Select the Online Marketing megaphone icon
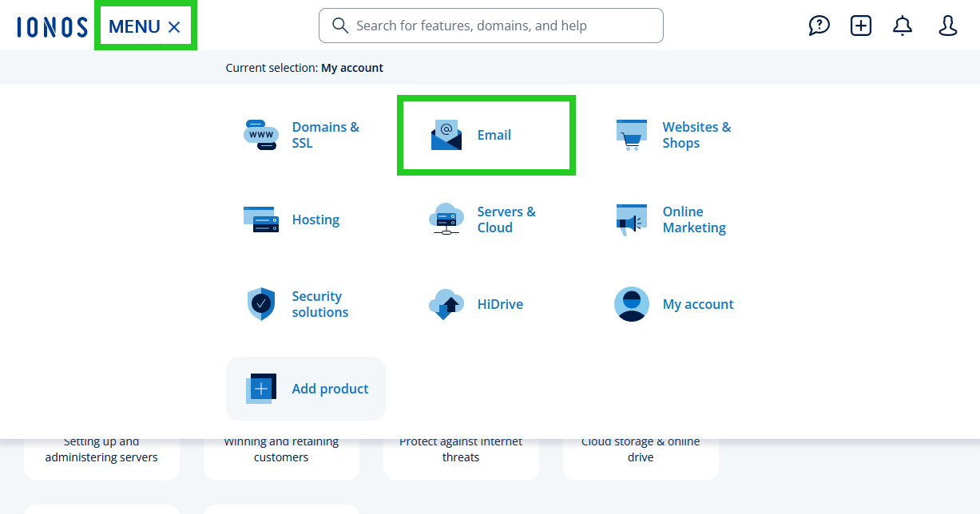Screen dimensions: 980x514 pos(631,219)
